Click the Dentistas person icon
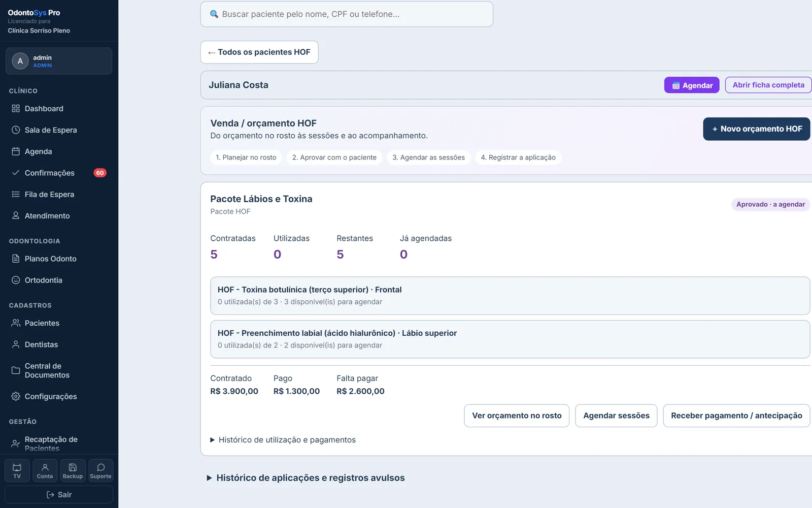 [x=16, y=344]
